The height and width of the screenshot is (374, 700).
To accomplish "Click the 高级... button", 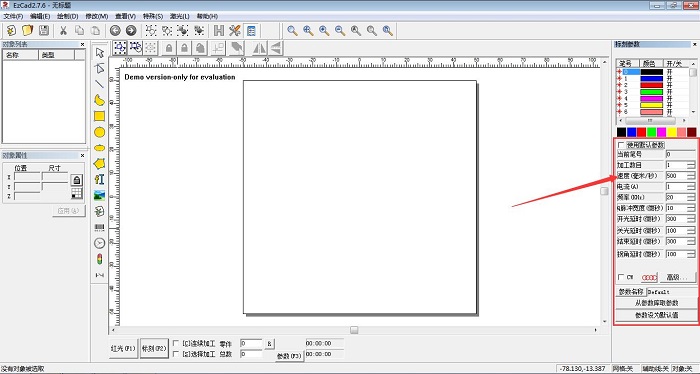I will (x=677, y=277).
